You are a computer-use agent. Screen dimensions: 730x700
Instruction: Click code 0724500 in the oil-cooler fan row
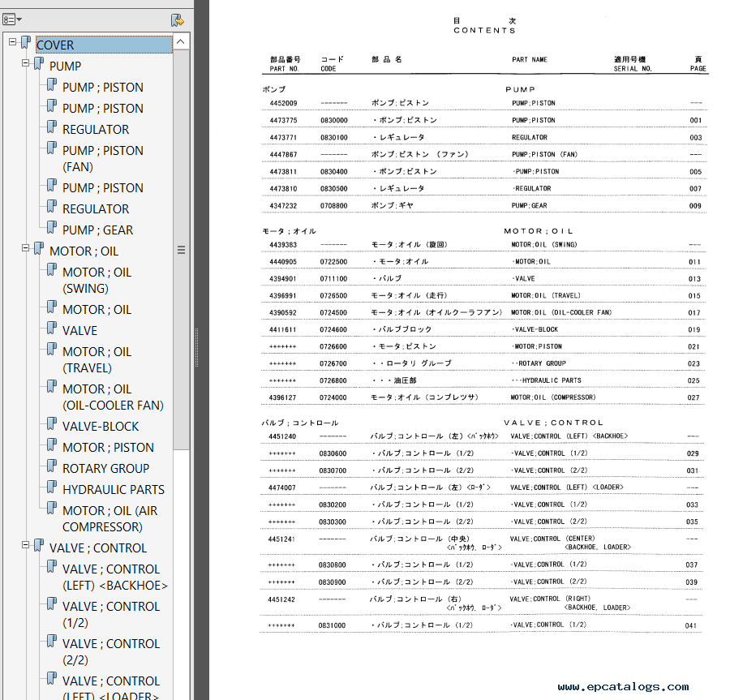coord(333,313)
